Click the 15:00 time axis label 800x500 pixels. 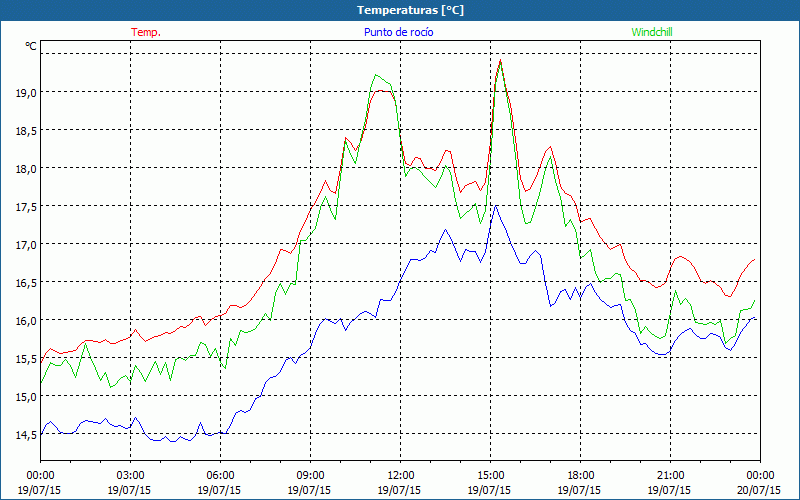(x=490, y=476)
